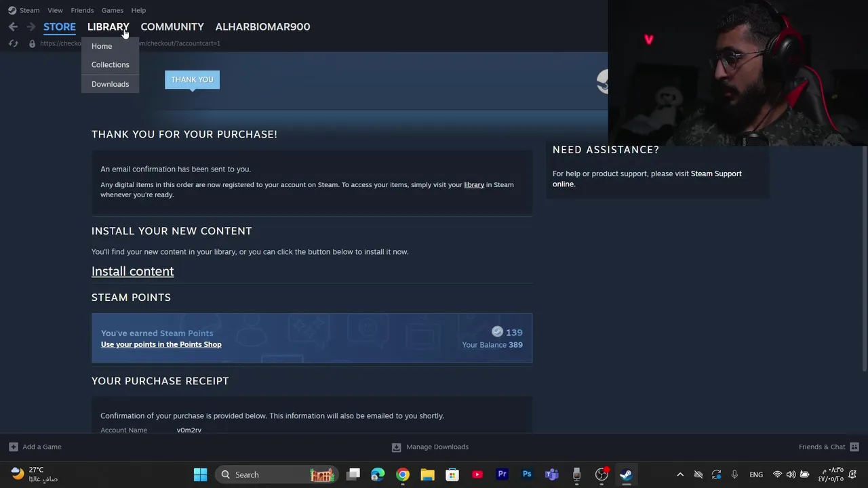Open the Steam menu in the menu bar

29,10
